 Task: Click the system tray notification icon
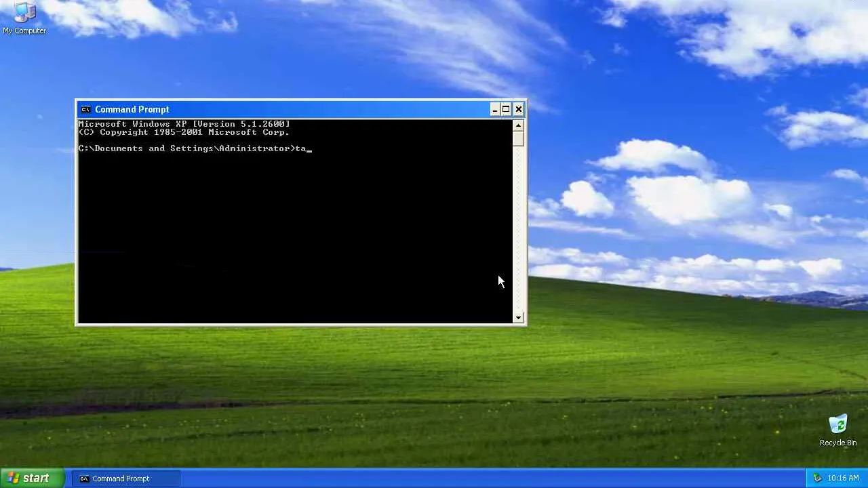(x=817, y=478)
